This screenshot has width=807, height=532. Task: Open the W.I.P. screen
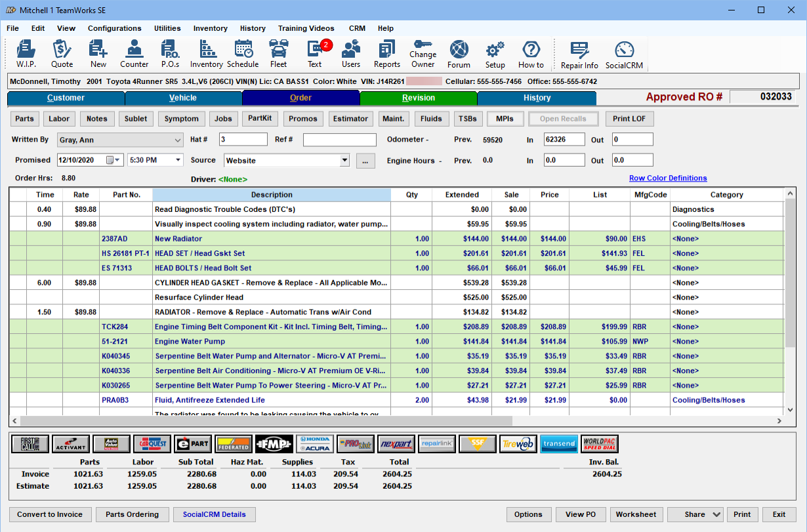tap(26, 54)
